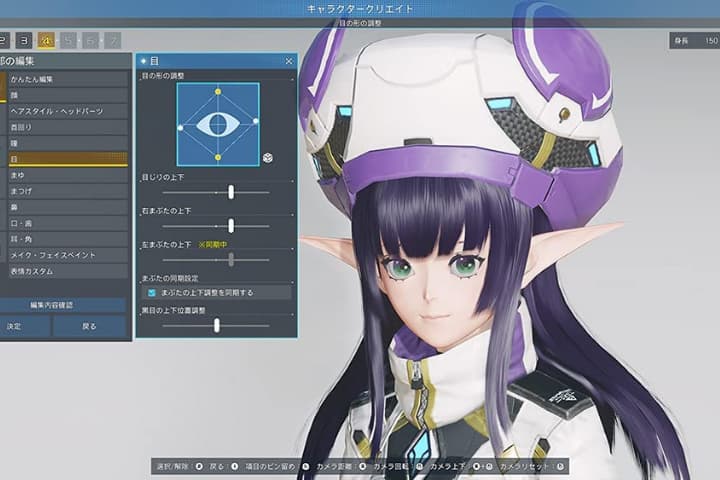720x480 pixels.
Task: Open the まつげ eyelash menu entry
Action: click(x=68, y=191)
